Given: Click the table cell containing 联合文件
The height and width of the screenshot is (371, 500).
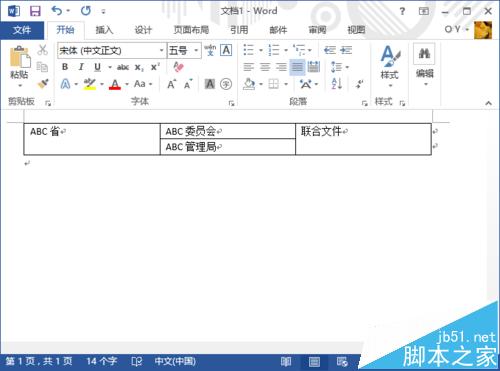Looking at the screenshot, I should coord(363,139).
